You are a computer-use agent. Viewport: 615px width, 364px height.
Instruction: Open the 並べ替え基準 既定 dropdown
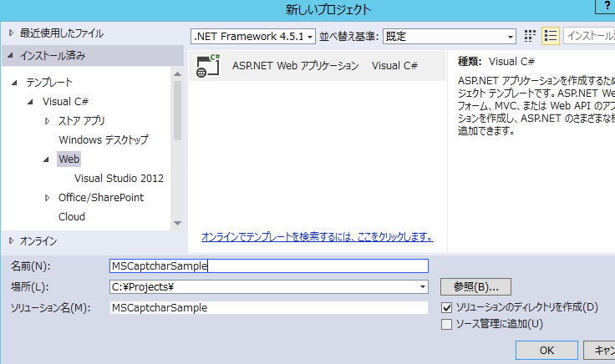pyautogui.click(x=449, y=37)
